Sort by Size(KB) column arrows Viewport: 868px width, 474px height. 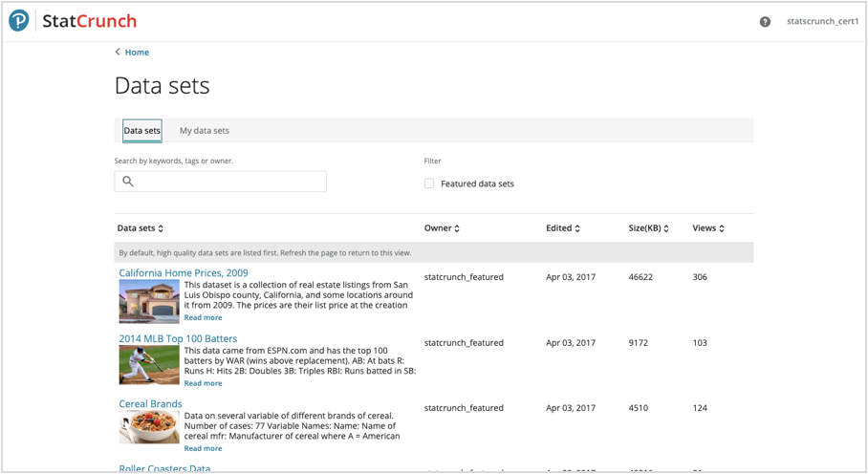[666, 228]
